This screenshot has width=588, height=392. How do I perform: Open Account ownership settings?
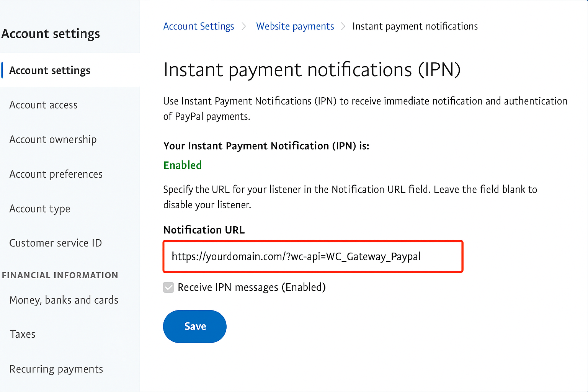pyautogui.click(x=53, y=139)
